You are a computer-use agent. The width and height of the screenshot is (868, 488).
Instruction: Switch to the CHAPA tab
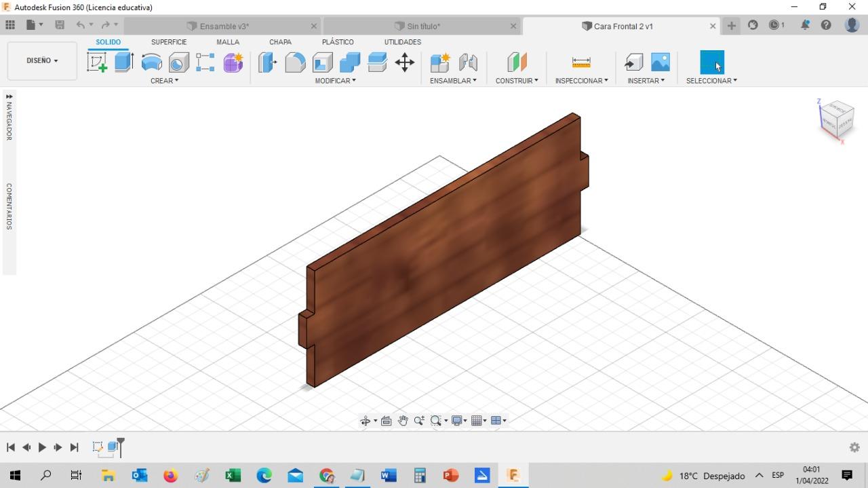click(x=280, y=42)
